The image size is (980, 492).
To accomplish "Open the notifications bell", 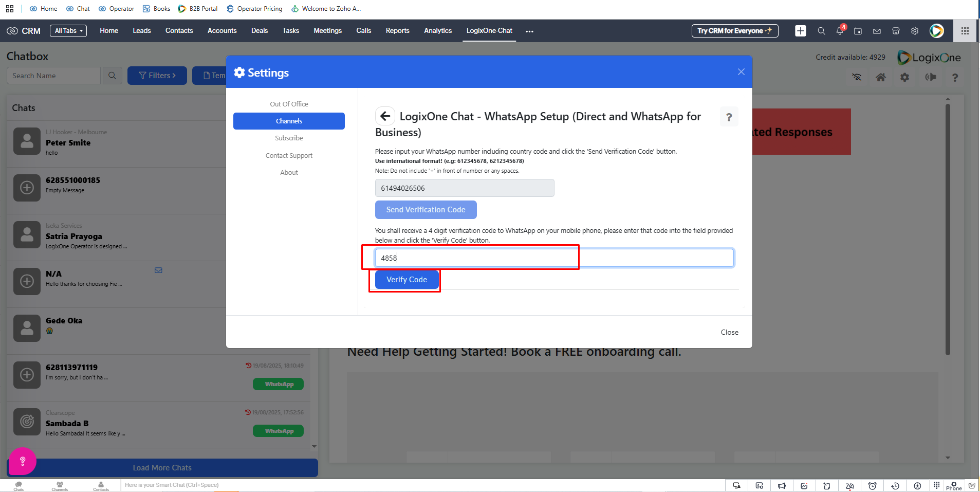I will pyautogui.click(x=840, y=31).
